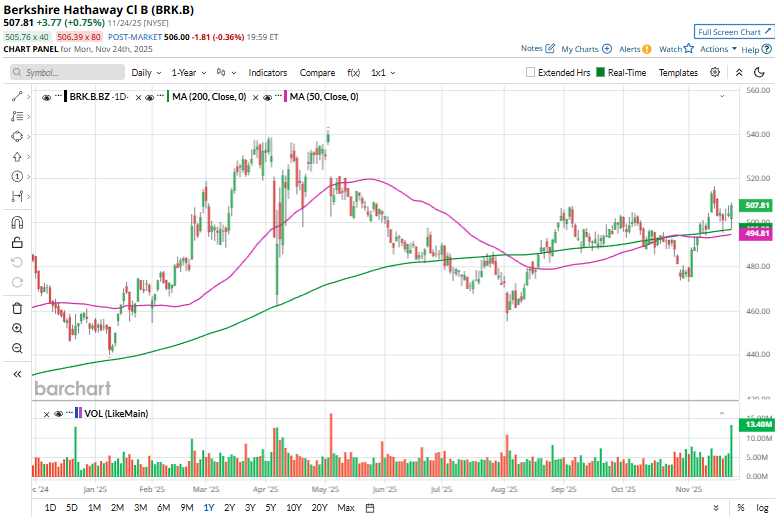Open the Fibonacci tools icon
Viewport: 775px width, 525px height.
point(17,116)
